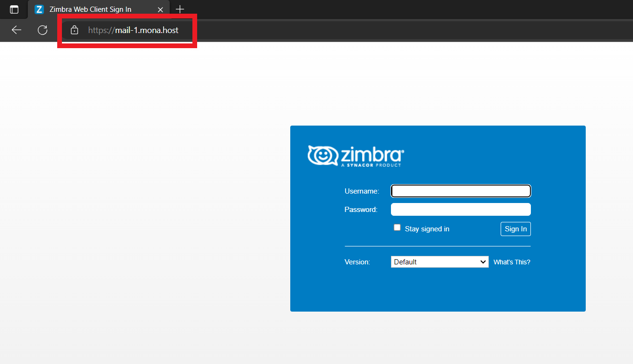Click the browser back arrow
Screen dimensions: 633x364
coord(17,30)
